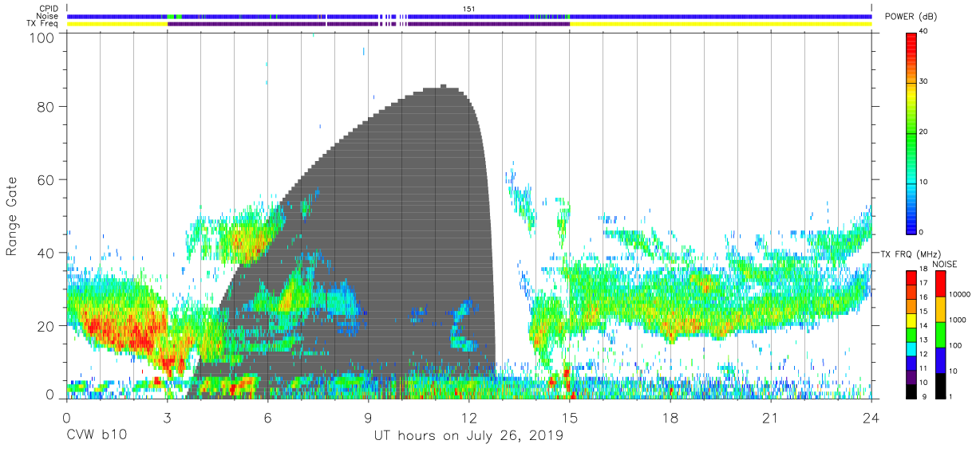Screen dimensions: 980x452
Task: Click the x-axis tick label 12
Action: 468,417
